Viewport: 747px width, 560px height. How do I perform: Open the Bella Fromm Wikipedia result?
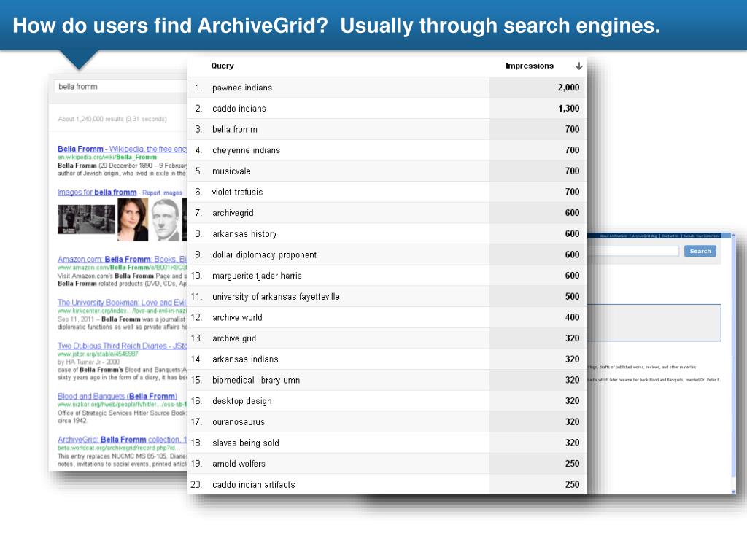123,149
